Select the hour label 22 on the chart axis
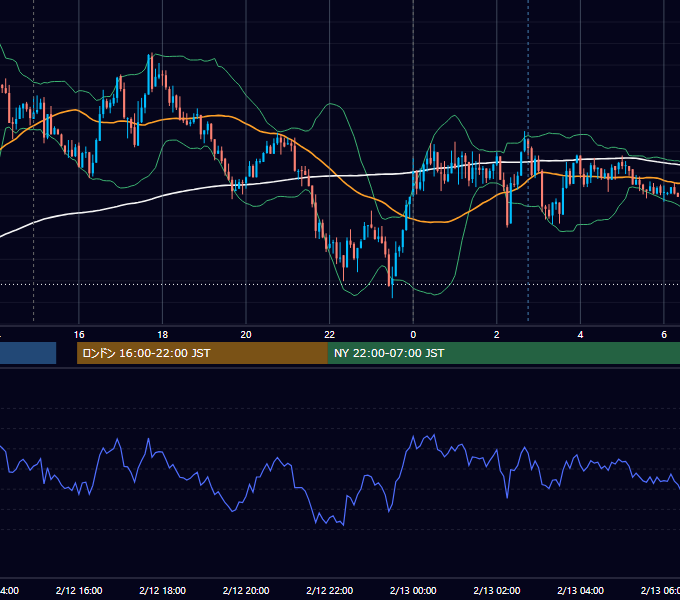Viewport: 680px width, 600px height. 330,335
